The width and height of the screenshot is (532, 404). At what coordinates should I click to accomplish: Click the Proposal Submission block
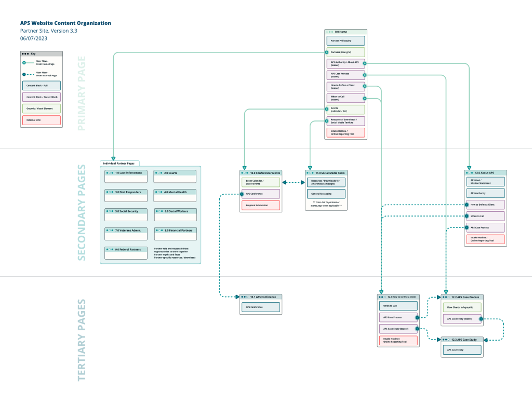pyautogui.click(x=260, y=205)
